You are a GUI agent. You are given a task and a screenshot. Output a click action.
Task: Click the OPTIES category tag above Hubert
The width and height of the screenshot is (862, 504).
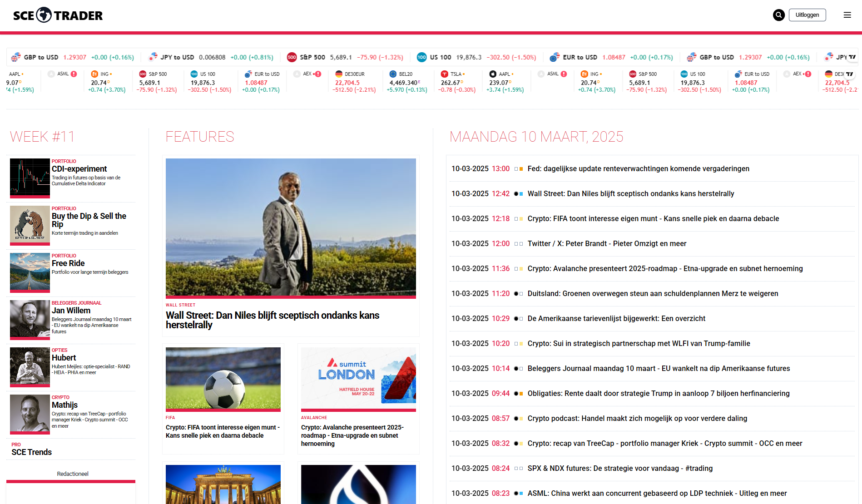click(x=59, y=351)
